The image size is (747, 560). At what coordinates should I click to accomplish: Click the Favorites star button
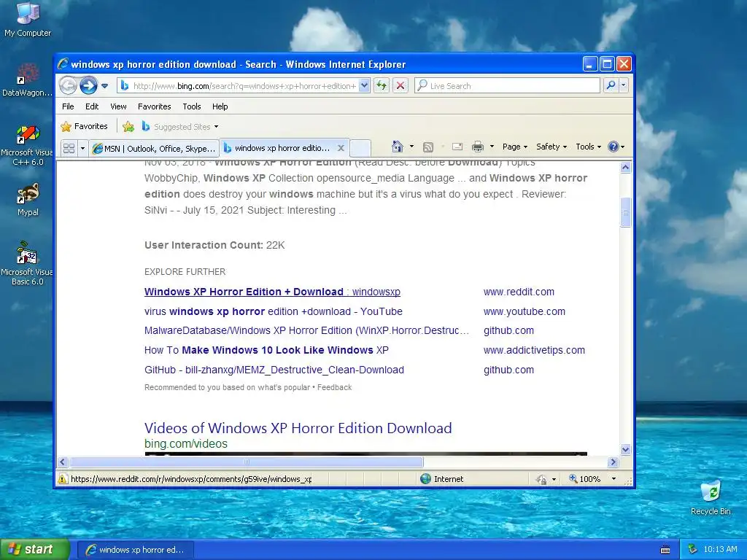85,127
